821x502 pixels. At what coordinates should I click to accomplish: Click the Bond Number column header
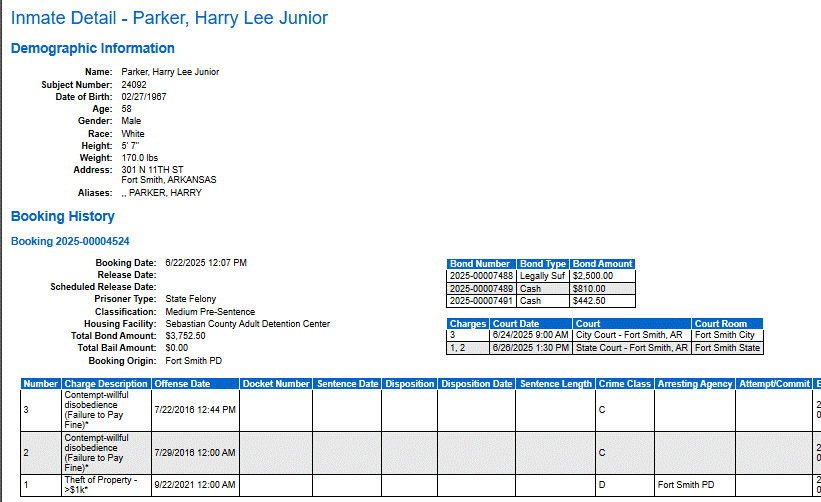pyautogui.click(x=481, y=264)
